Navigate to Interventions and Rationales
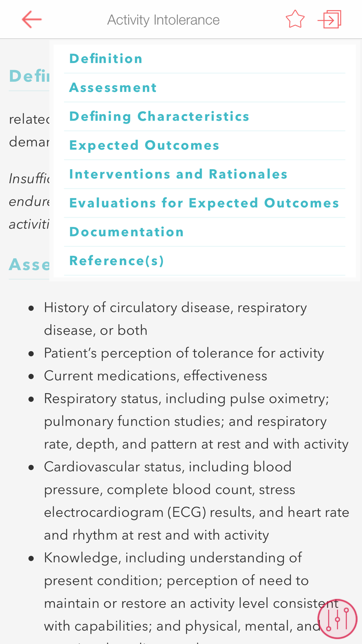The height and width of the screenshot is (644, 362). pyautogui.click(x=205, y=174)
